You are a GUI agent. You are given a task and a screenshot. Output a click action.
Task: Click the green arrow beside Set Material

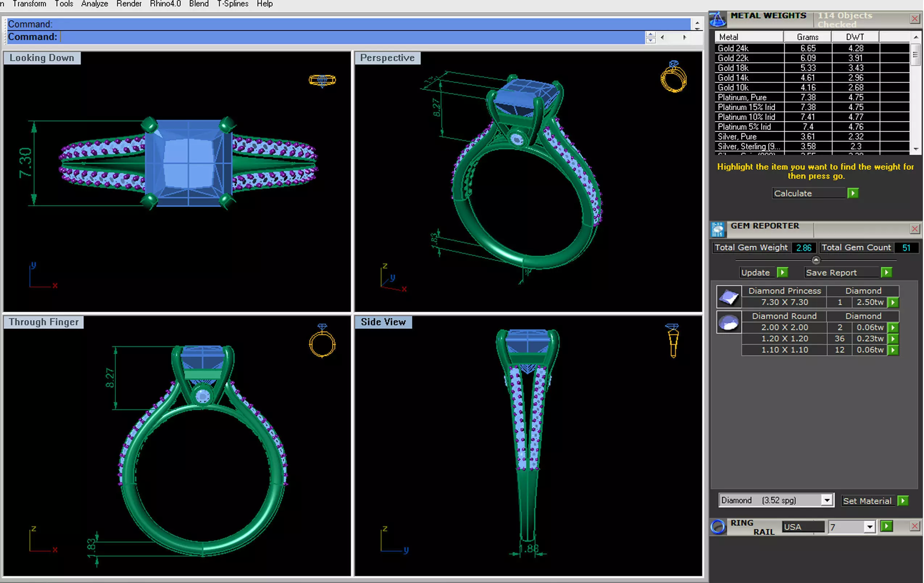click(x=903, y=501)
